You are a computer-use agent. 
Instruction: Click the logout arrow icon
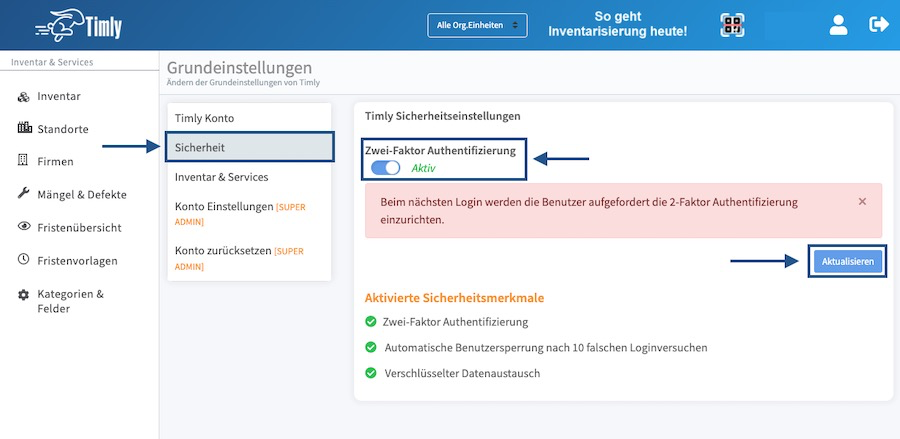point(879,25)
